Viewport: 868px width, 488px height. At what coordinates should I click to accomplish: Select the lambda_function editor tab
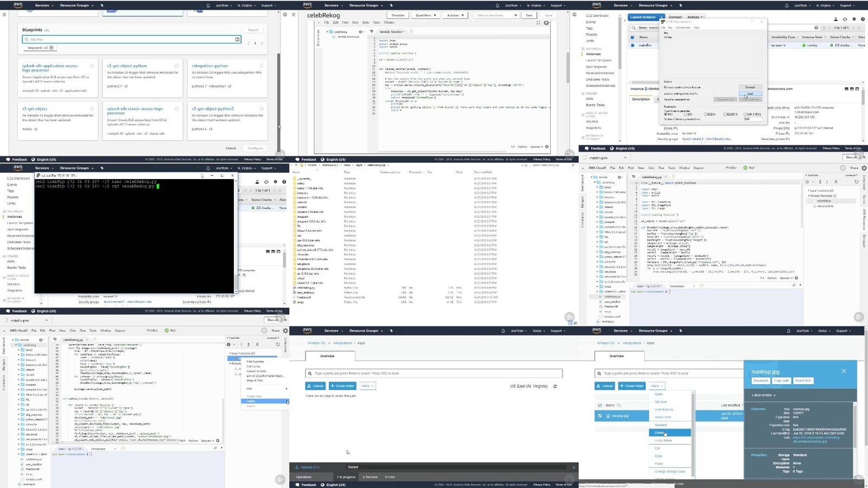(x=390, y=31)
